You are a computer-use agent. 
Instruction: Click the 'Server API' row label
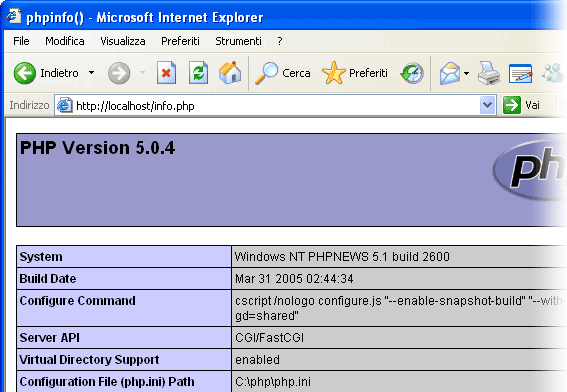click(x=50, y=338)
